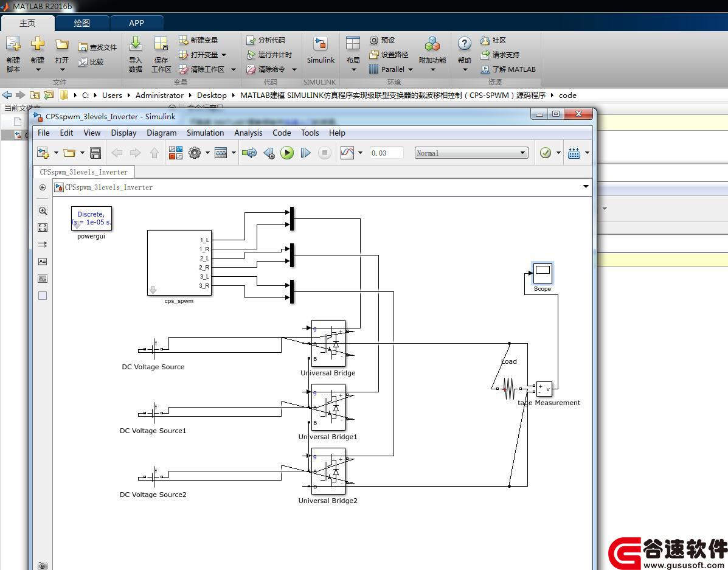Click the Model Explorer toolbar icon
This screenshot has height=570, width=728.
click(221, 153)
